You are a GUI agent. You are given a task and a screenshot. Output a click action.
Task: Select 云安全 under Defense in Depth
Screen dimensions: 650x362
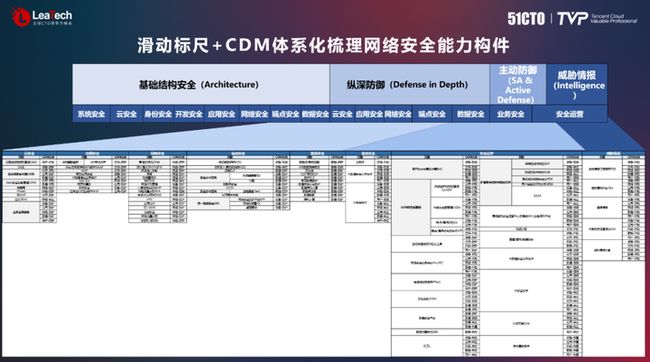click(x=342, y=114)
